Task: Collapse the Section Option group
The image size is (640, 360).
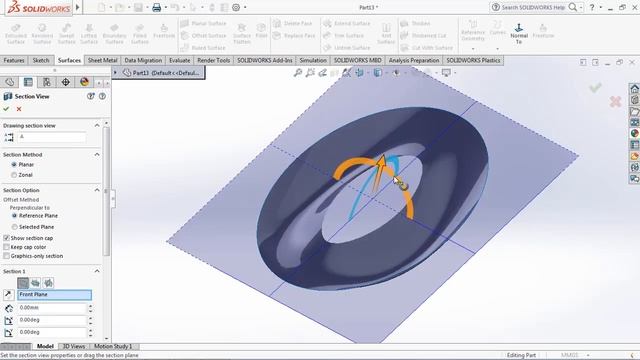Action: [97, 190]
